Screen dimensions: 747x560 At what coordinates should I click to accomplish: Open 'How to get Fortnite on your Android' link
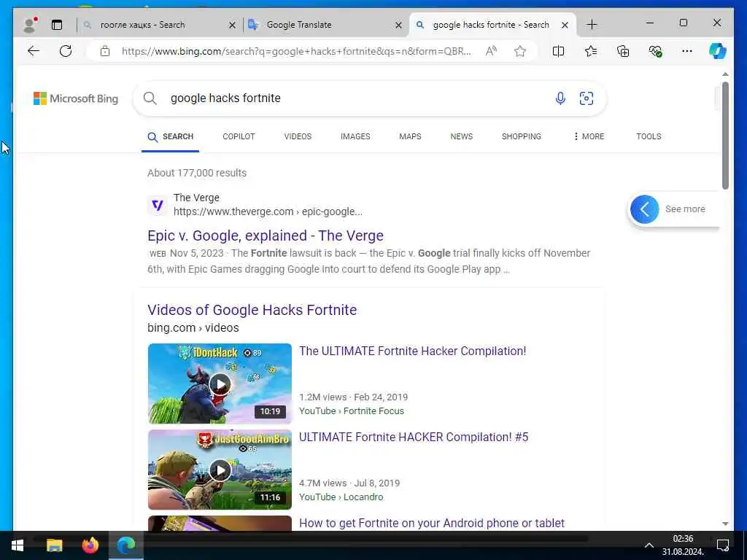432,524
